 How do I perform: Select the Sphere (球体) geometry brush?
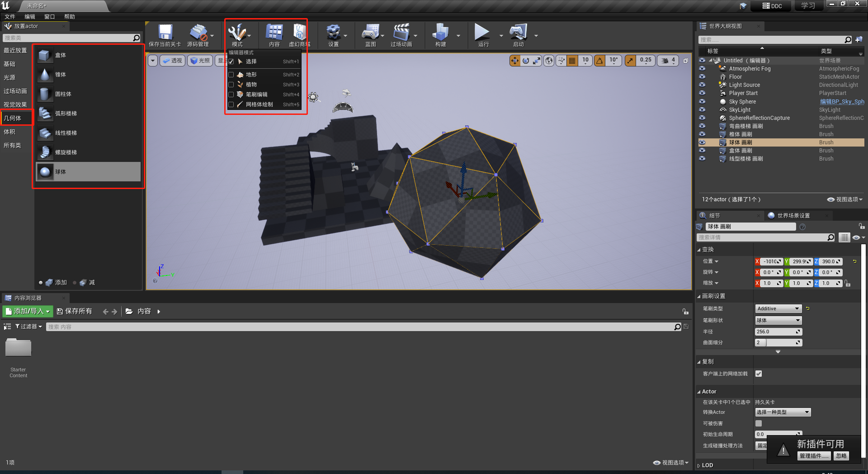point(89,172)
